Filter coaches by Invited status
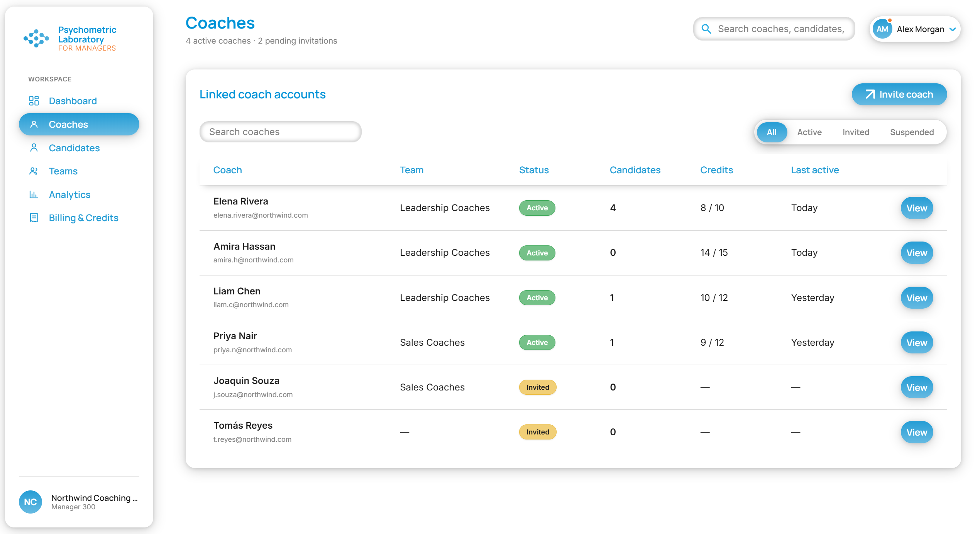The width and height of the screenshot is (980, 534). 856,132
